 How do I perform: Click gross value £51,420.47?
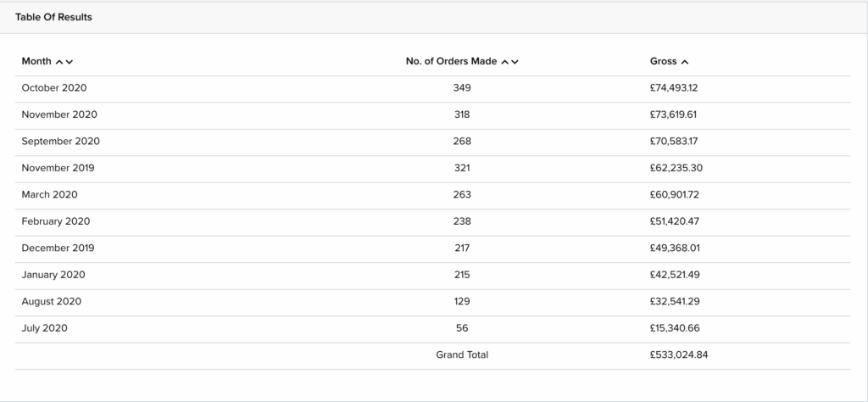point(675,221)
